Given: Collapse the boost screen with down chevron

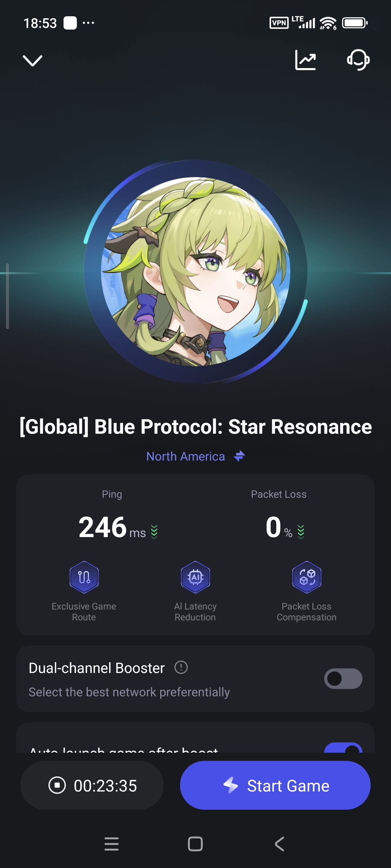Looking at the screenshot, I should (x=32, y=61).
